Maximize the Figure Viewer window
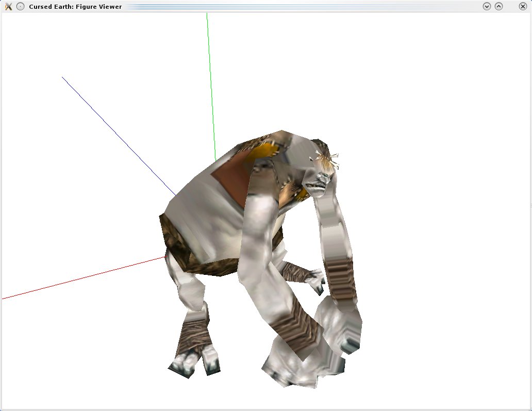Screen dimensions: 532x411 [x=498, y=7]
